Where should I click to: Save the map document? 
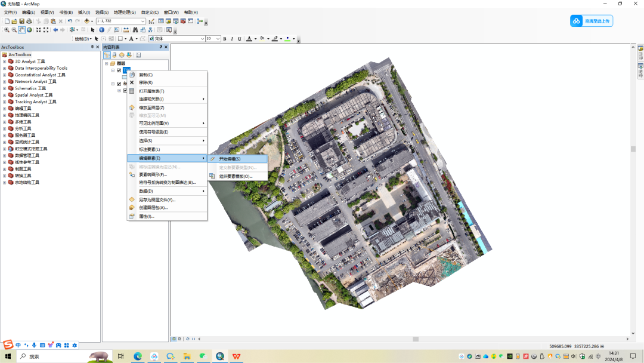[x=21, y=21]
